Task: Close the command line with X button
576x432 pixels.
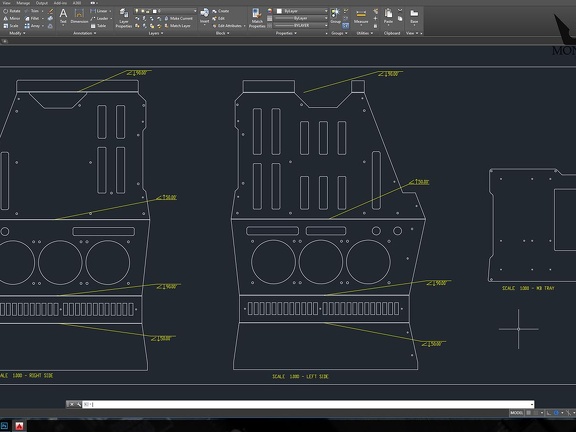Action: 72,404
